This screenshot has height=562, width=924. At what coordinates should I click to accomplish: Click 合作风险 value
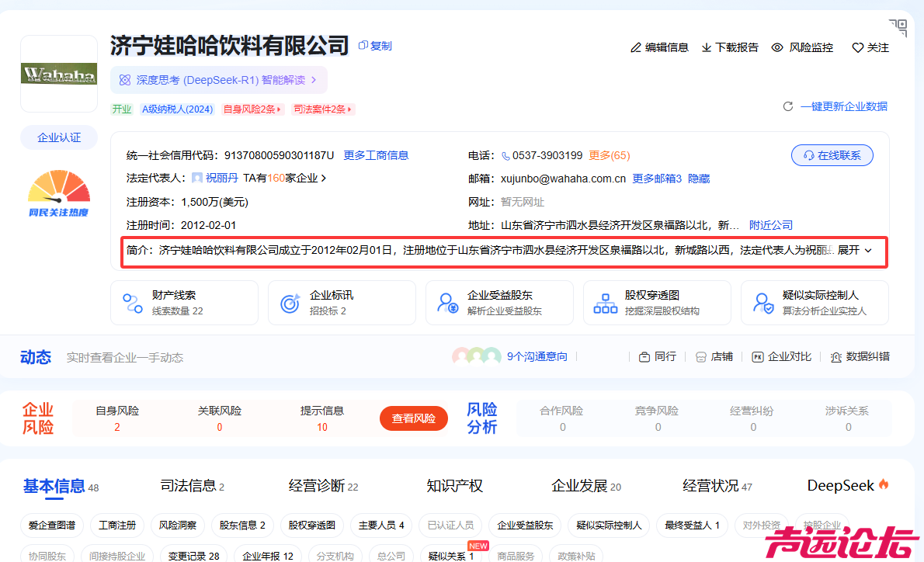563,427
